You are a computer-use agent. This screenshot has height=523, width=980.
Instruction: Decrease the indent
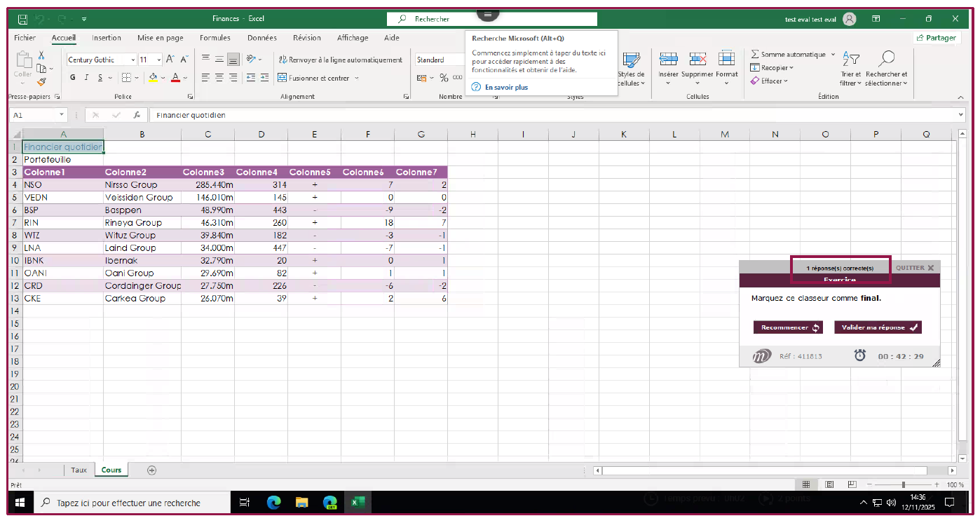250,78
